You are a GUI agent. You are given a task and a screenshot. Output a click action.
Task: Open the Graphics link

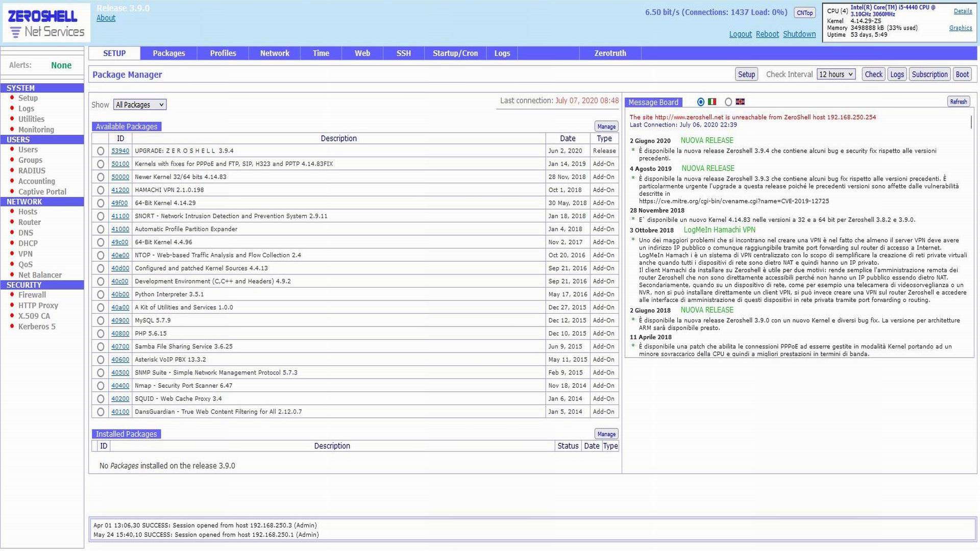961,28
